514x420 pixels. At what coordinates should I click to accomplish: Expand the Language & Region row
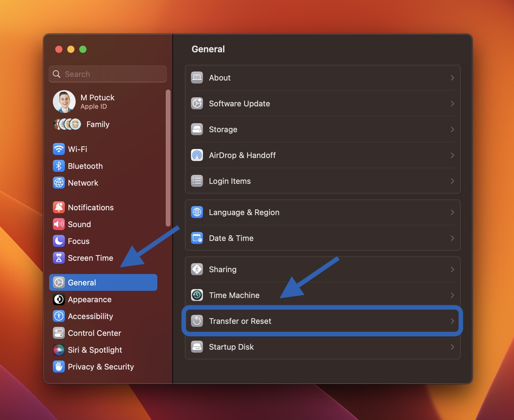point(452,212)
